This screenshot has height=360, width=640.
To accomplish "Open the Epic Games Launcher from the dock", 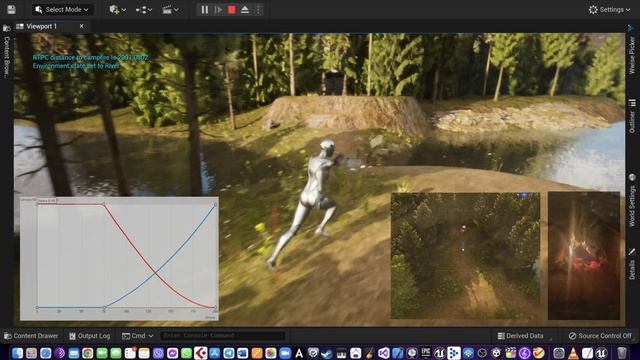I will click(426, 353).
